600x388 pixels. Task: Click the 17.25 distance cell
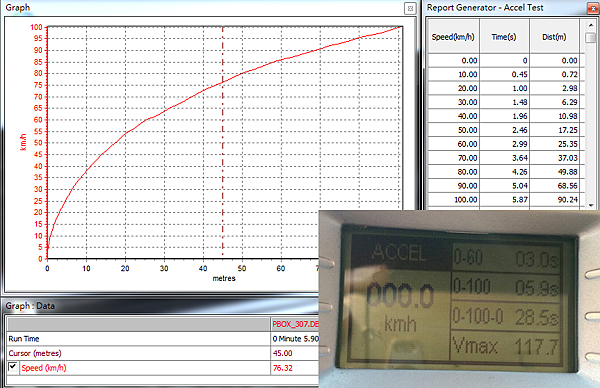coord(554,130)
